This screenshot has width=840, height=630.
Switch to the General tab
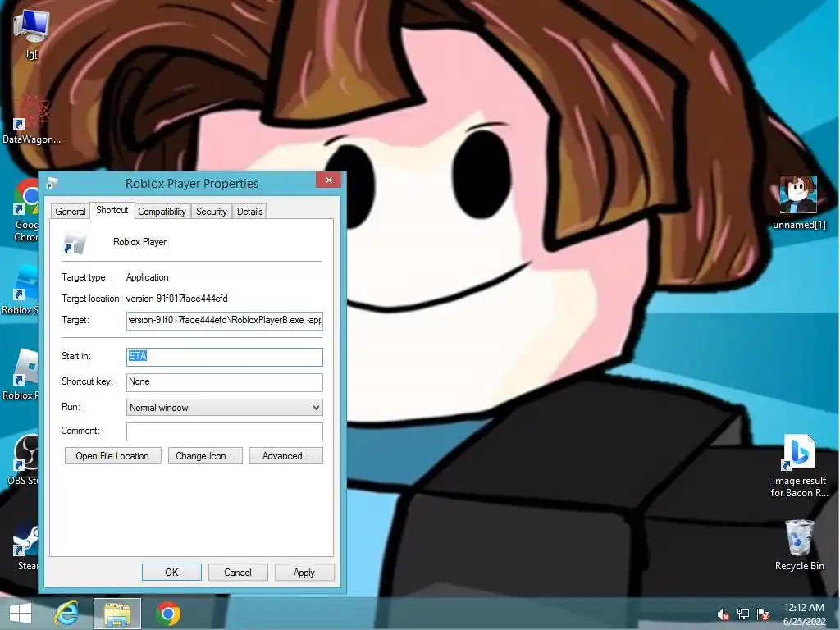tap(71, 212)
